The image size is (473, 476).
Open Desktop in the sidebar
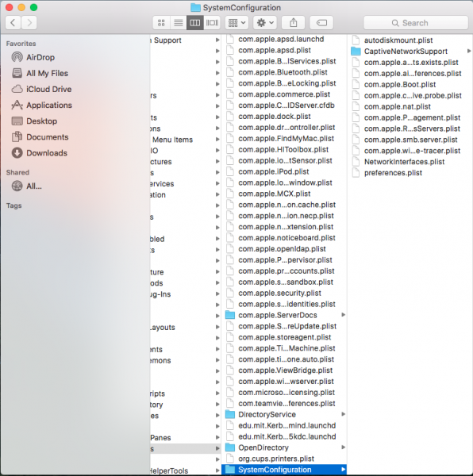coord(34,121)
